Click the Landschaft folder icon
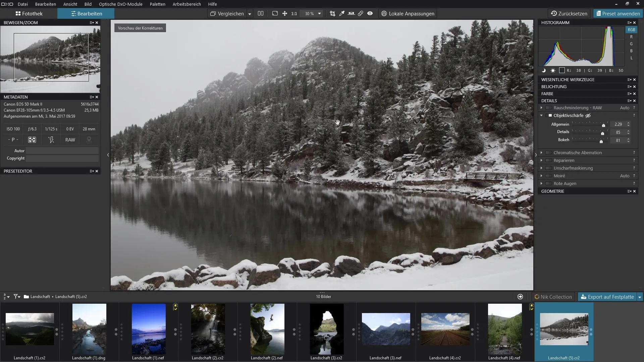The height and width of the screenshot is (362, 644). [26, 297]
